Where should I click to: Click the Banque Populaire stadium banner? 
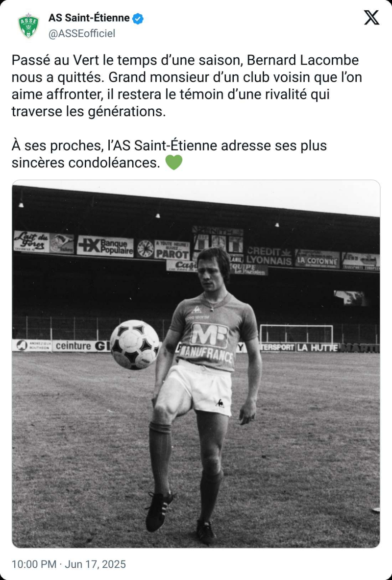(105, 246)
